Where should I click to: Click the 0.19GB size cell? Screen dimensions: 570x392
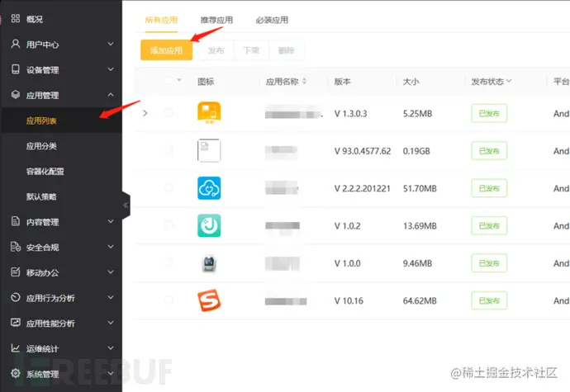(x=416, y=151)
